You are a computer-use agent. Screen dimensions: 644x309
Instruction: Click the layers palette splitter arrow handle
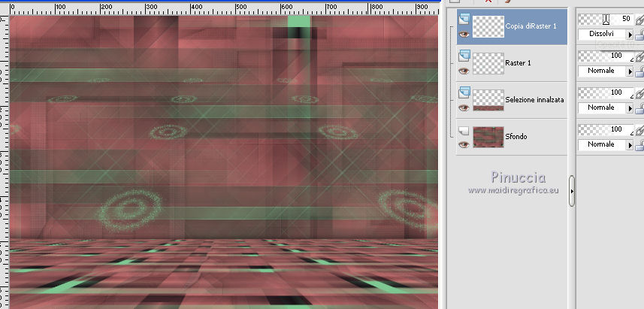pyautogui.click(x=572, y=191)
